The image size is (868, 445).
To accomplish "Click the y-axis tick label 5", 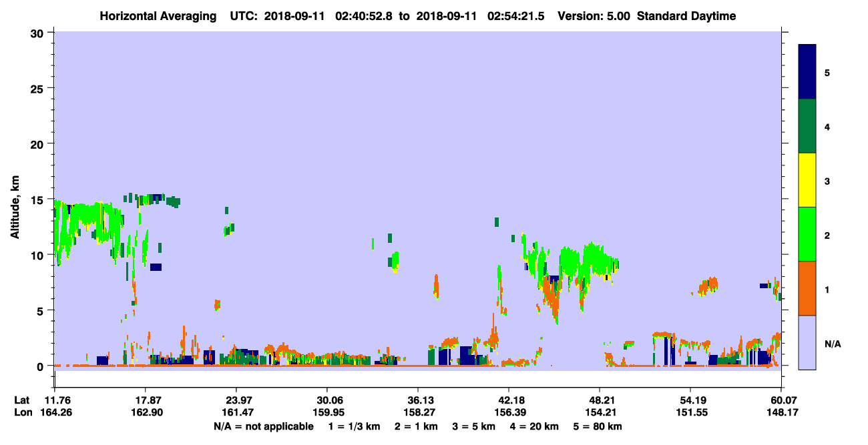I will click(x=41, y=310).
